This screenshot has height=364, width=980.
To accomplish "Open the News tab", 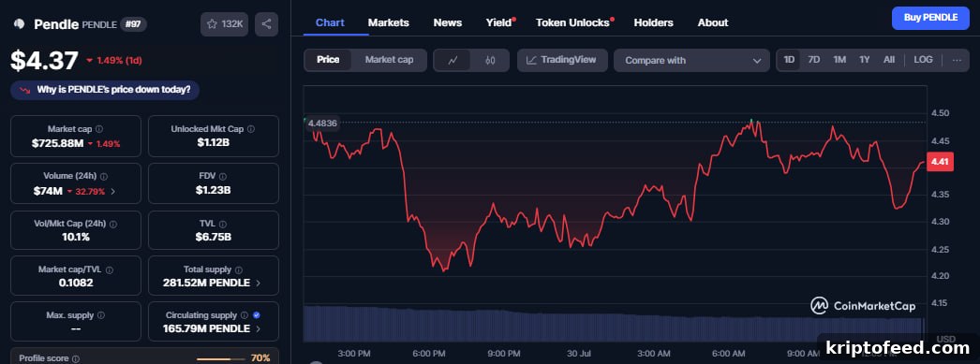I will pos(448,22).
